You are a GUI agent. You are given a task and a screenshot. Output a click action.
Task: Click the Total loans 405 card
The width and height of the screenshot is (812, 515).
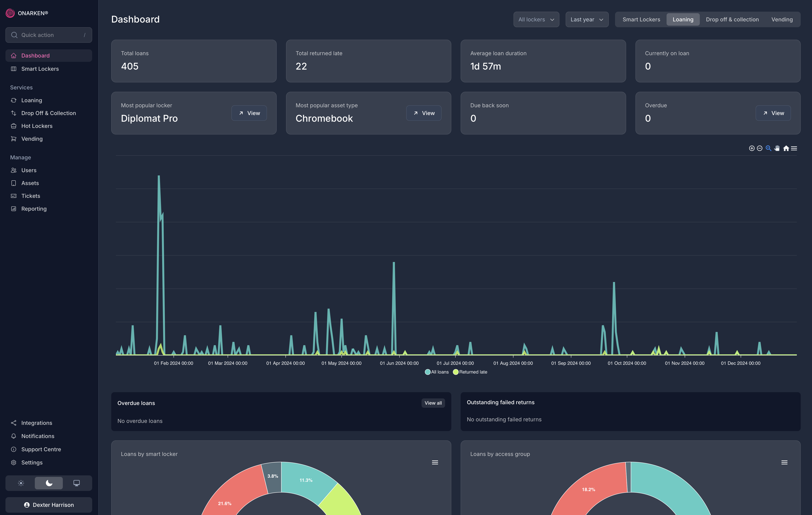[194, 61]
